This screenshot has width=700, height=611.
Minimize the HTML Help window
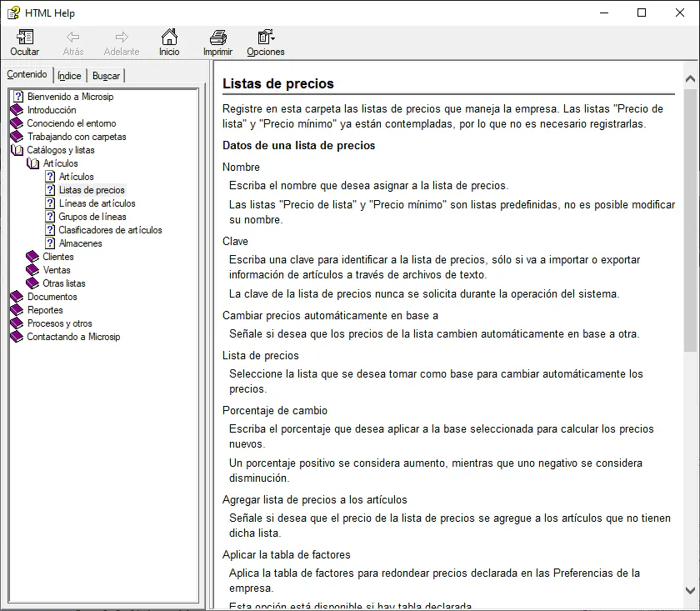(604, 13)
